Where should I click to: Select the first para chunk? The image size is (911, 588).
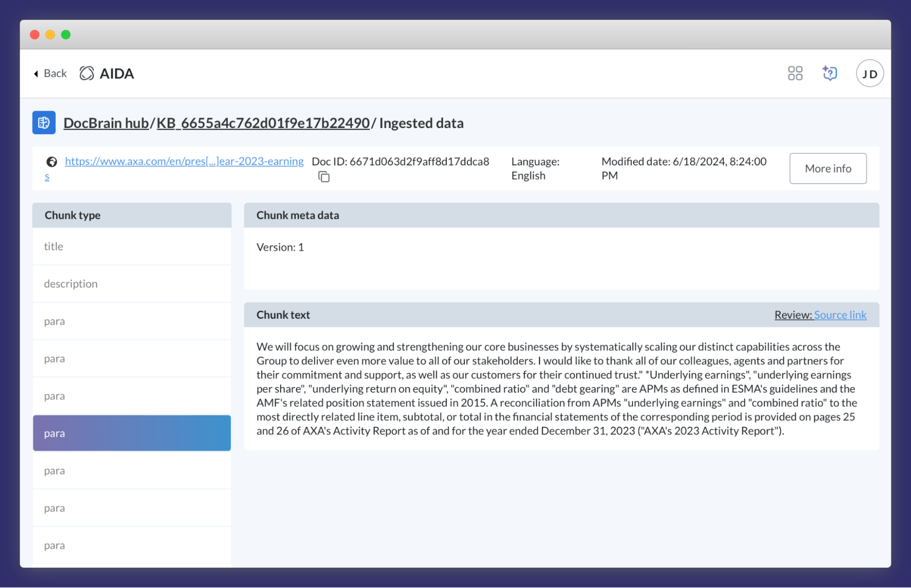[132, 321]
